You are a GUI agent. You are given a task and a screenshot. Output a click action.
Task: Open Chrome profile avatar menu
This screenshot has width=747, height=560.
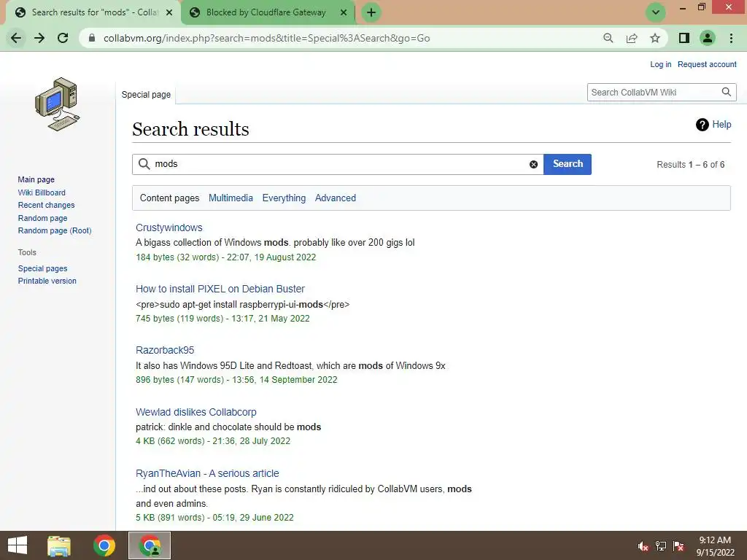click(x=708, y=38)
